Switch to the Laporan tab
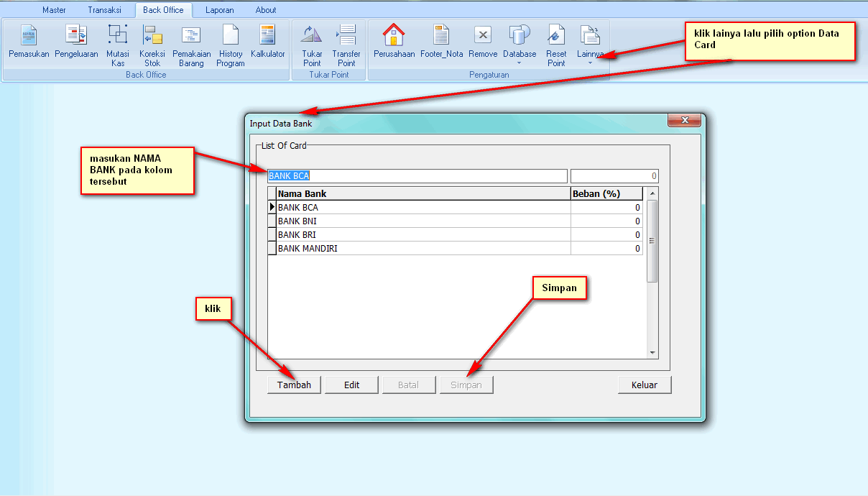This screenshot has width=868, height=496. click(x=220, y=9)
